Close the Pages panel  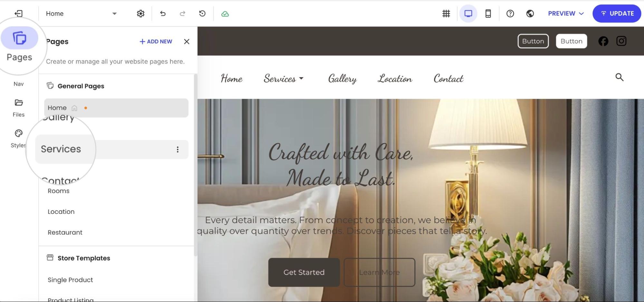tap(187, 42)
